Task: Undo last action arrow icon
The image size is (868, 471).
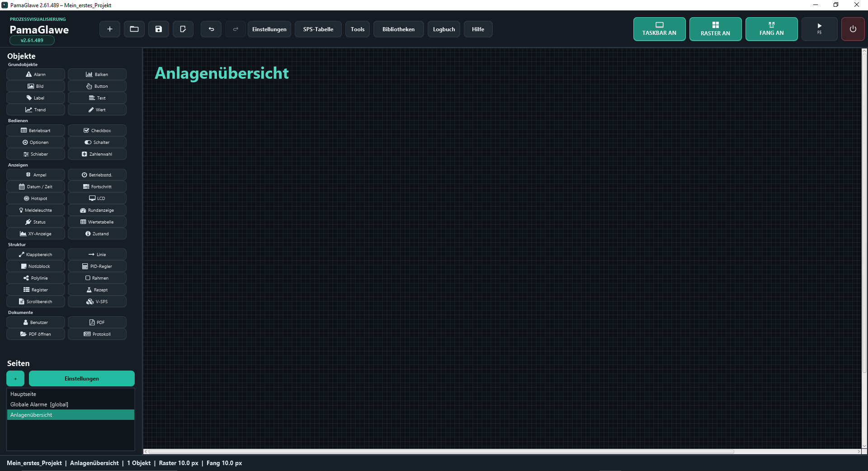Action: tap(211, 29)
